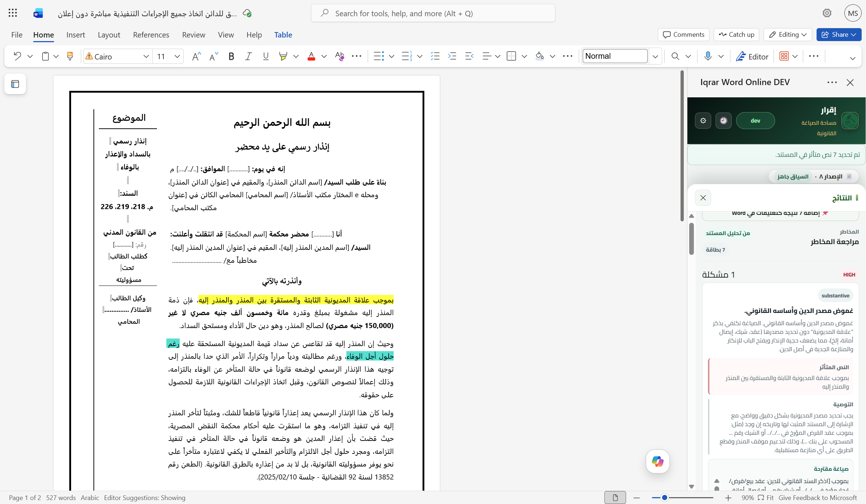Open more font options ellipsis
The image size is (866, 504).
point(357,56)
